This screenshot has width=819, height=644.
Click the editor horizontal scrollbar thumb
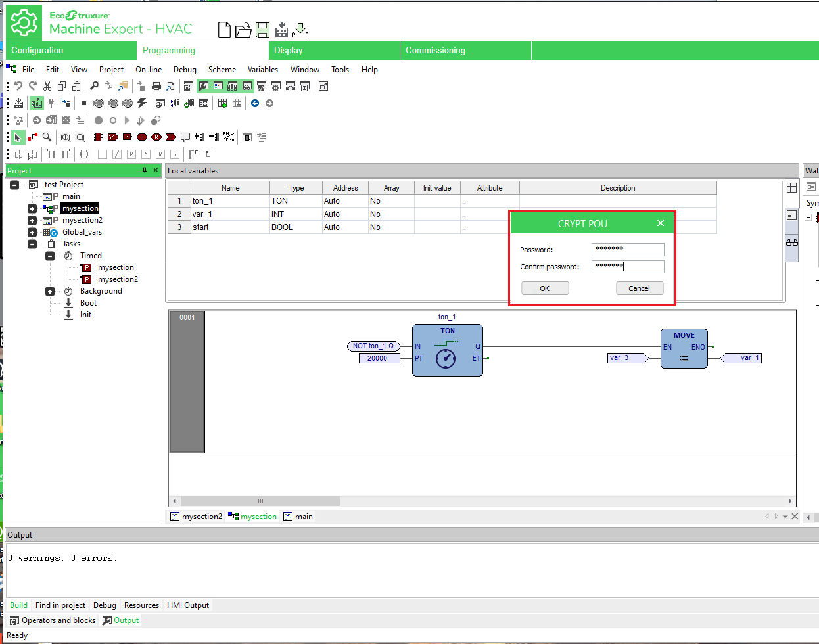[x=259, y=501]
